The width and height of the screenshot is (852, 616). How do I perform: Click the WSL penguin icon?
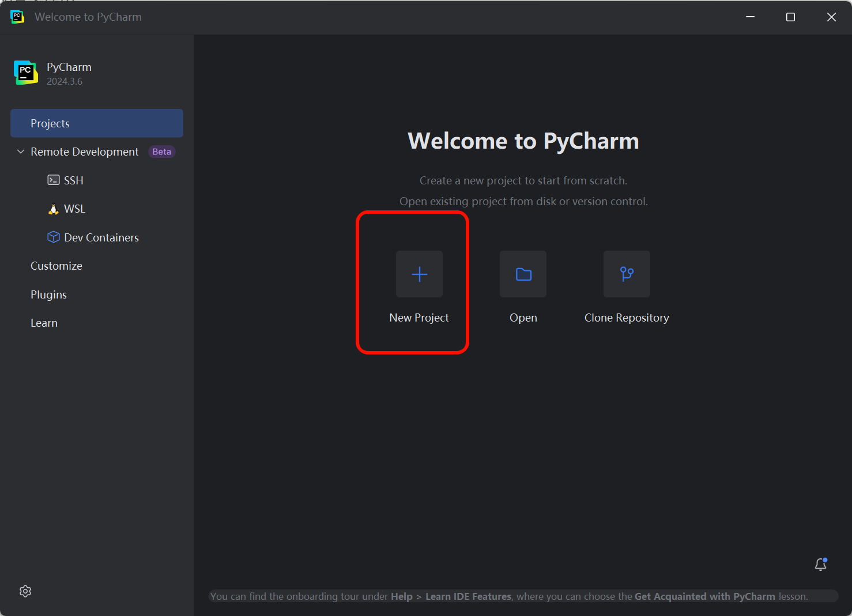coord(54,209)
